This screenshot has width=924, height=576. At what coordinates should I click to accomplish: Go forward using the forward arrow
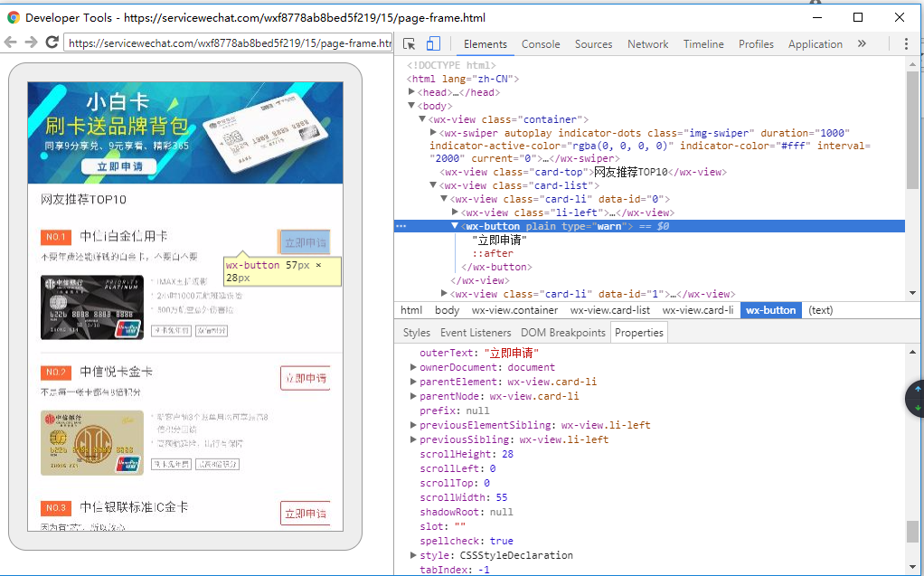[31, 42]
